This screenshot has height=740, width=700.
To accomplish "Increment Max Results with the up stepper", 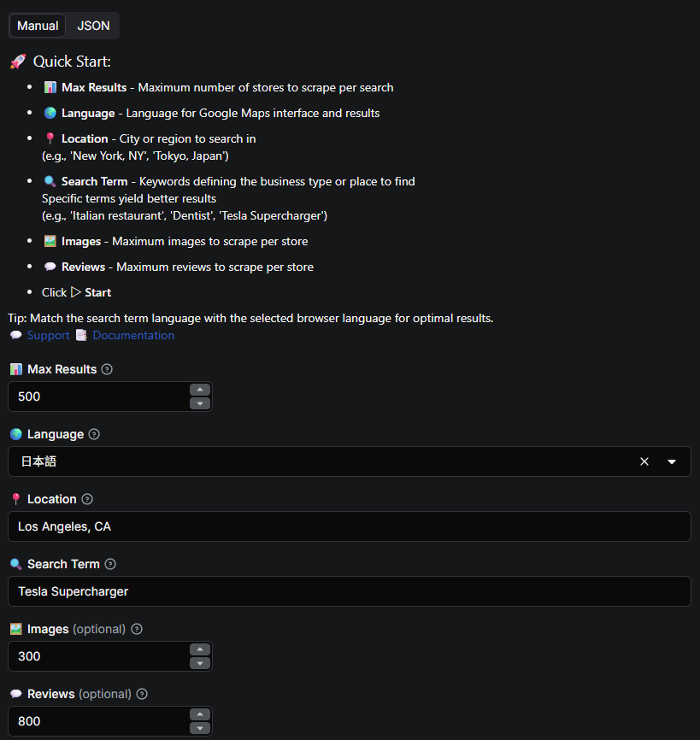I will 199,390.
